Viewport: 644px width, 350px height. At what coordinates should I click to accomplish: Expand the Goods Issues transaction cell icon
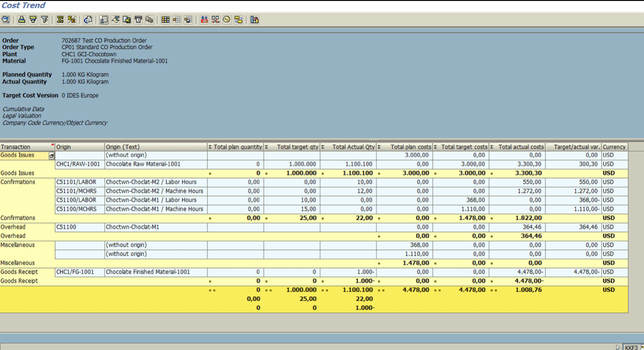point(52,156)
